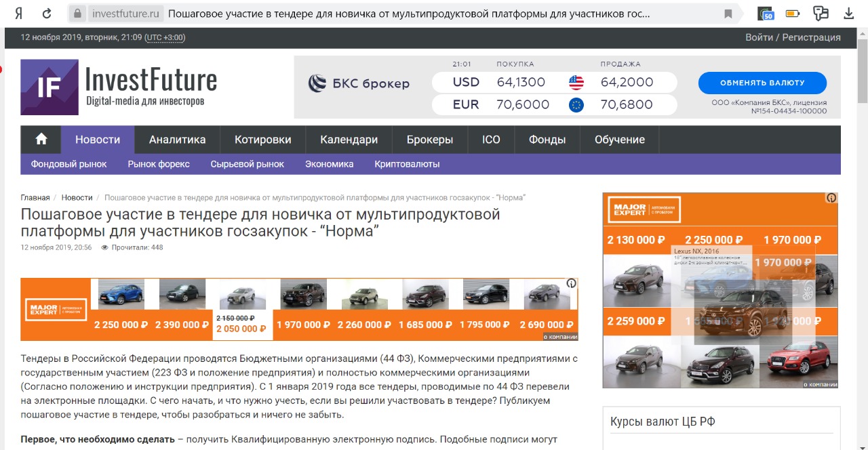868x450 pixels.
Task: Click the address bar page title
Action: pos(409,14)
